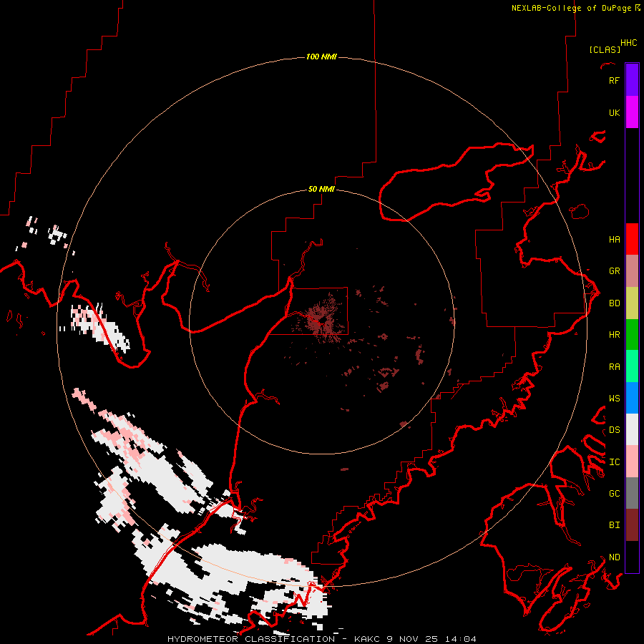Screen dimensions: 644x644
Task: Click the 'WS' legend label
Action: click(614, 398)
